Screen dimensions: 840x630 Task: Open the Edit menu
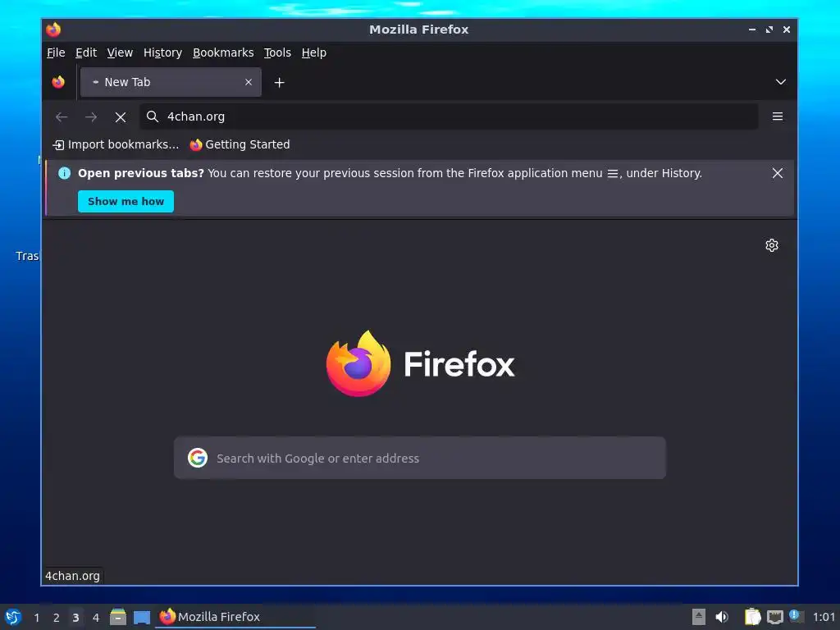pyautogui.click(x=85, y=52)
